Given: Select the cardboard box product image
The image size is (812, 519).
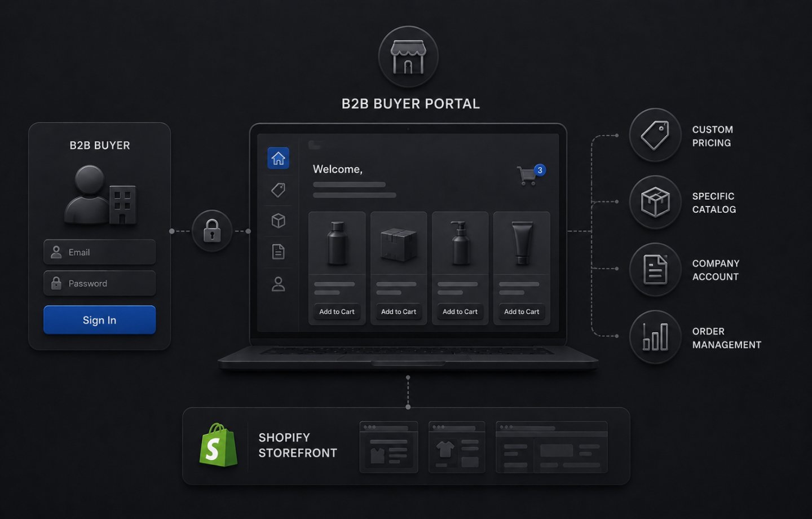Looking at the screenshot, I should pos(399,244).
